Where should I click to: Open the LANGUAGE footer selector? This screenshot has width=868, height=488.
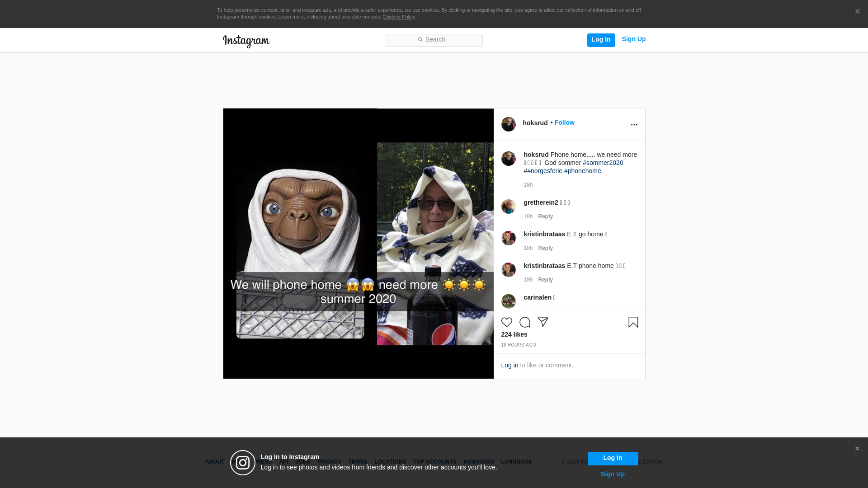pyautogui.click(x=516, y=462)
